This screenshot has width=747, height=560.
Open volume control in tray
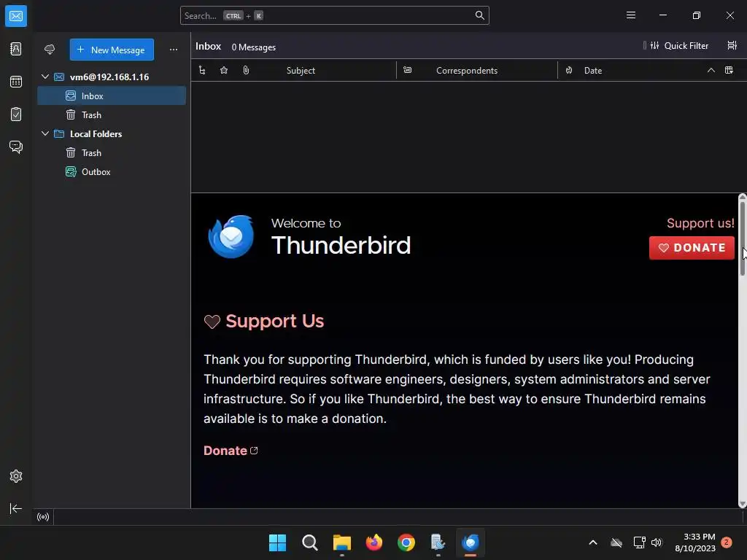click(x=657, y=542)
